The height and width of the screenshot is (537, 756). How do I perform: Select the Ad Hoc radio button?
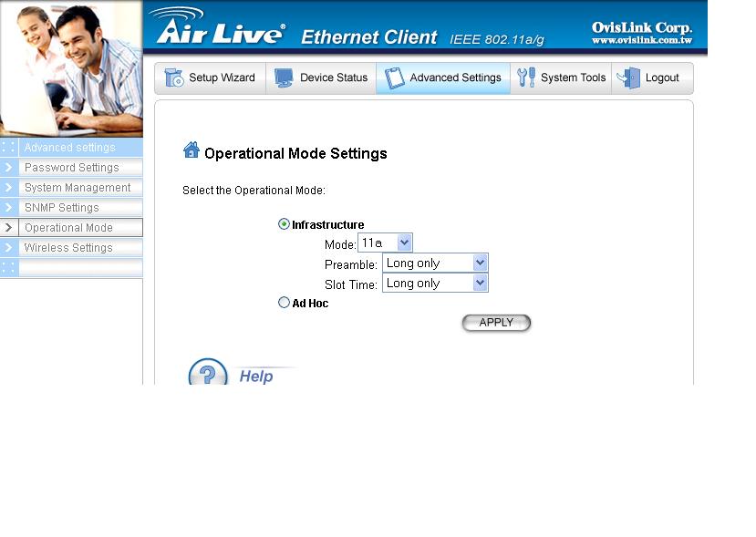pos(284,303)
